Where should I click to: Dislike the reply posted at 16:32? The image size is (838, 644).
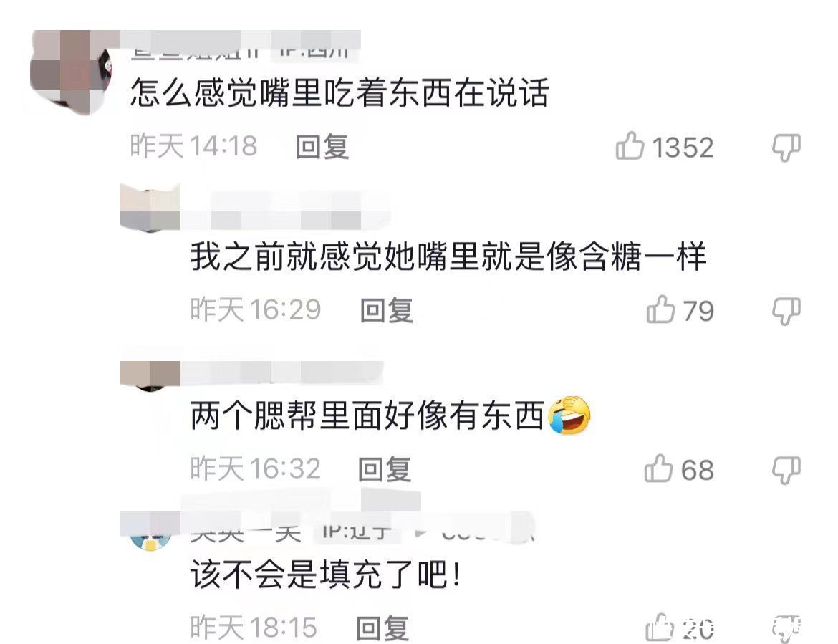tap(786, 471)
